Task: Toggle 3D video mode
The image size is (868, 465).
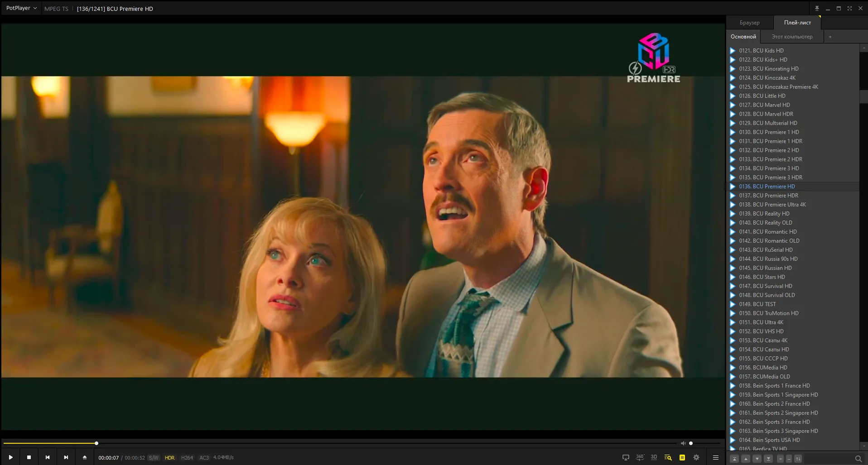Action: pos(654,457)
